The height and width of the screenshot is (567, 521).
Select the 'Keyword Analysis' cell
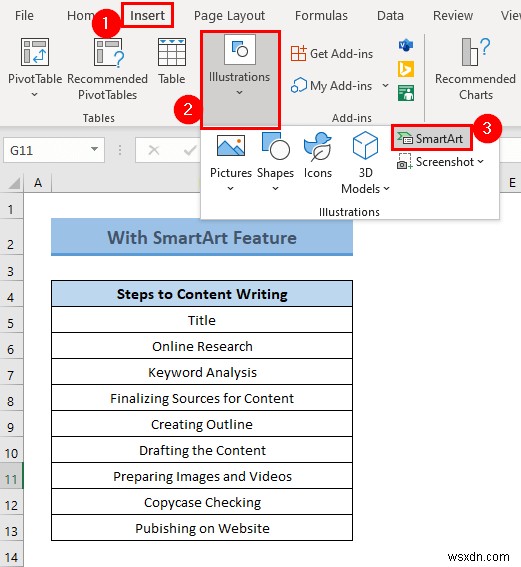pyautogui.click(x=202, y=372)
